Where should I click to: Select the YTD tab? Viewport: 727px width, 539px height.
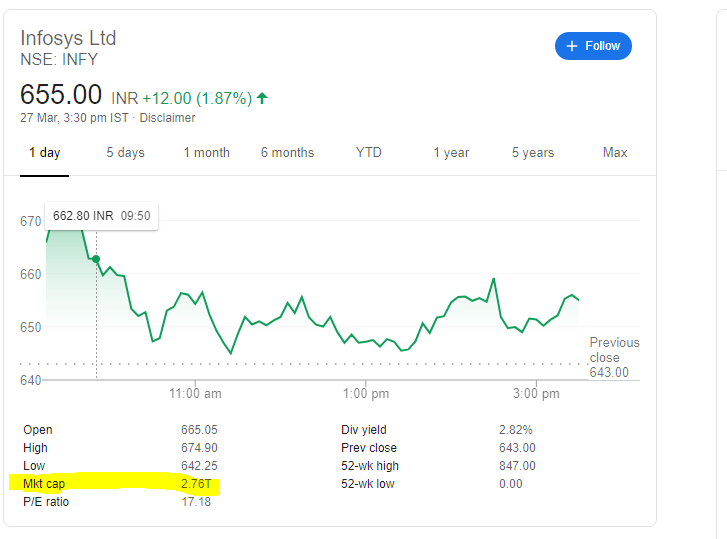(x=369, y=153)
